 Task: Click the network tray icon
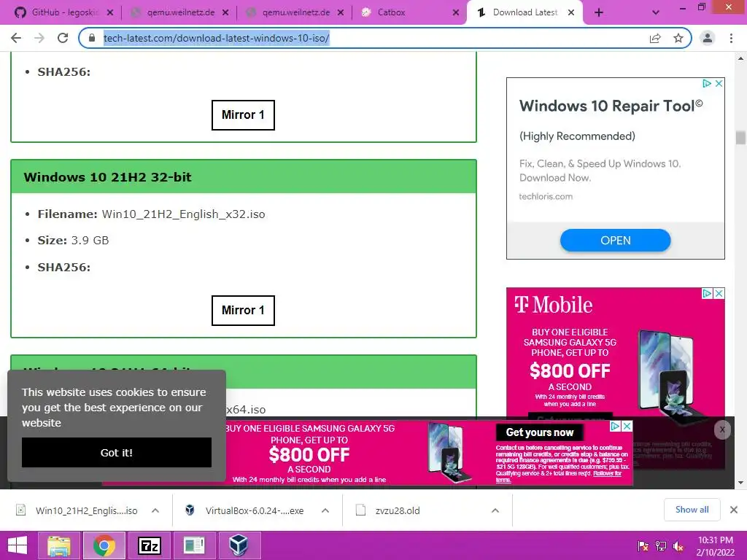click(661, 545)
